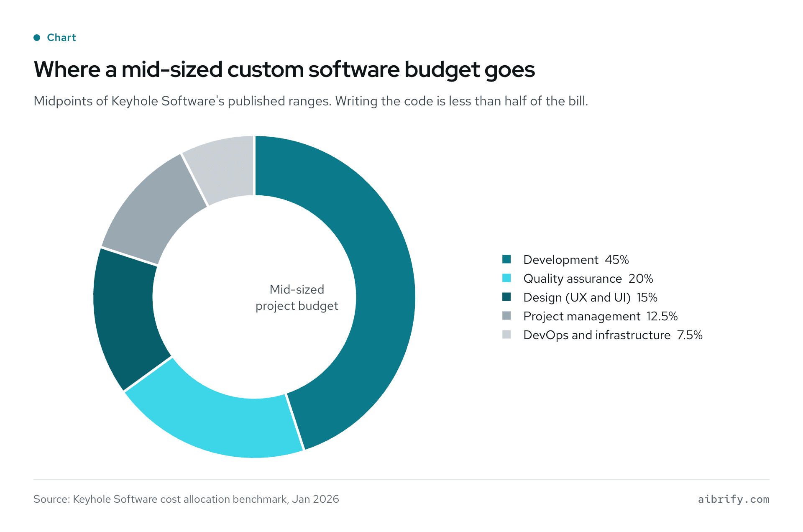Screen dimensions: 803x532
Task: Choose the "Project management 12.5%" legend entry
Action: point(600,316)
